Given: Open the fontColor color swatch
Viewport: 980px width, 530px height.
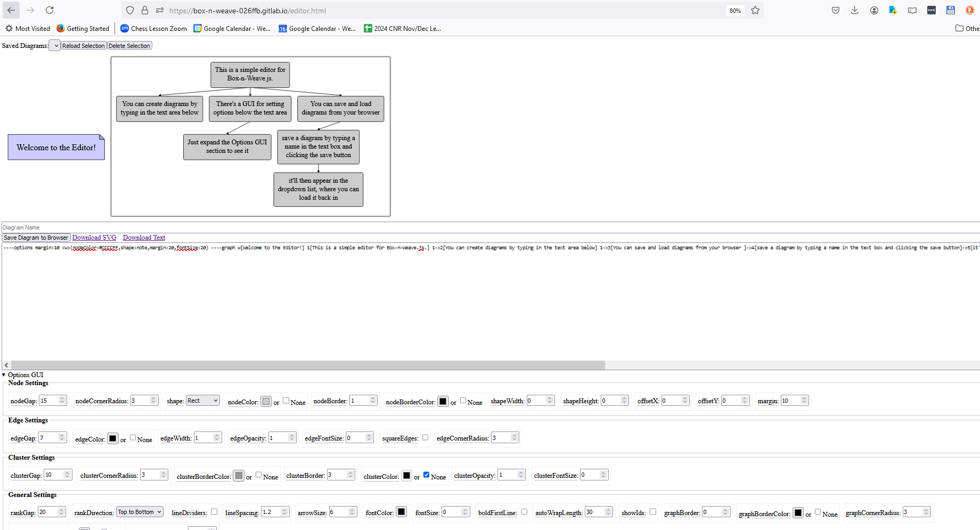Looking at the screenshot, I should tap(402, 512).
